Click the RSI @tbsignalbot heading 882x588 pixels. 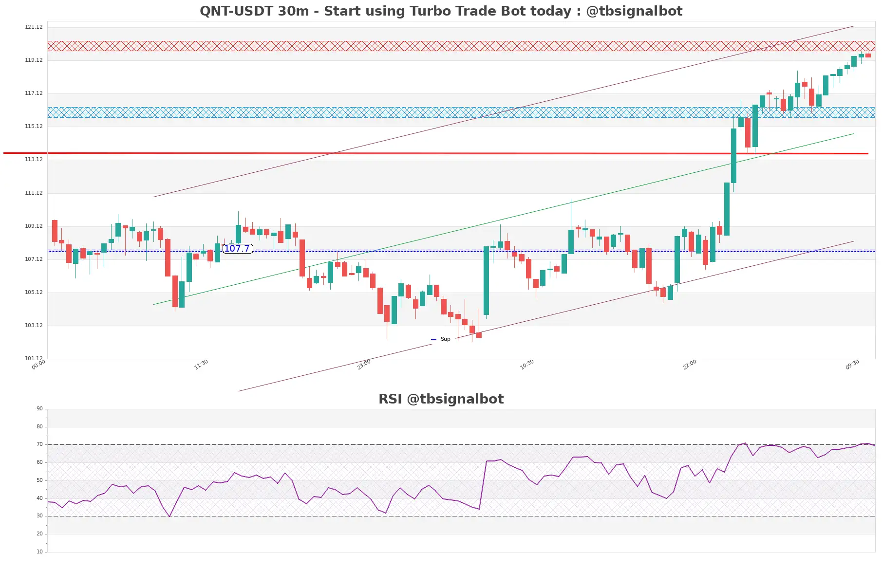[441, 399]
